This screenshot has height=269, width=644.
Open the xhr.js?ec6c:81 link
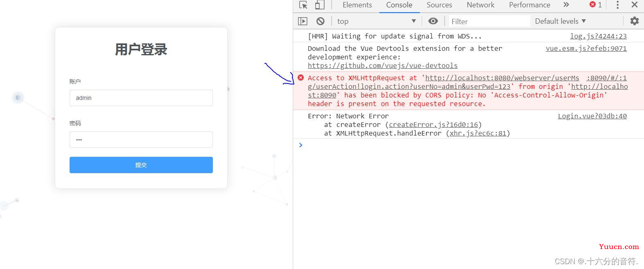478,133
